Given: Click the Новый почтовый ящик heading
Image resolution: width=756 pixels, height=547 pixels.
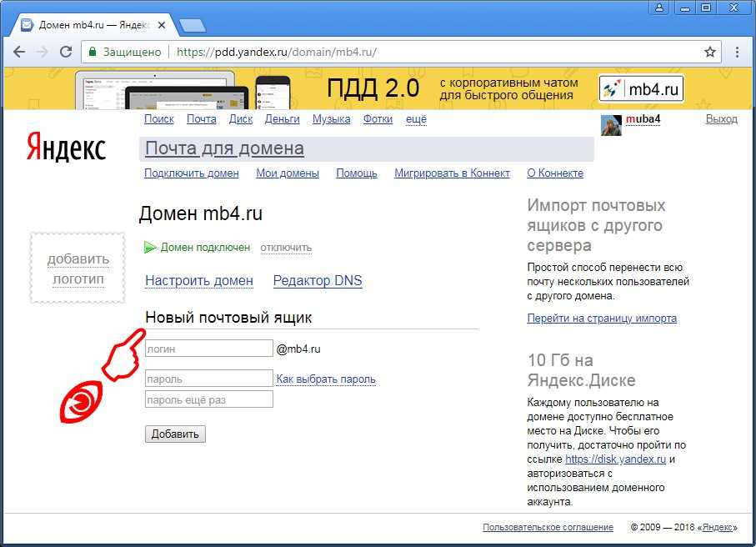Looking at the screenshot, I should (228, 318).
